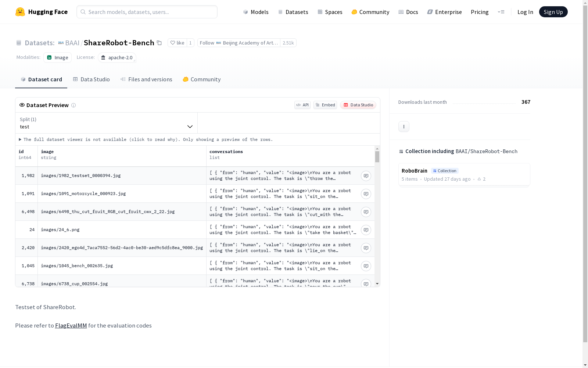Open the Files and versions tab
588x368 pixels.
tap(146, 79)
